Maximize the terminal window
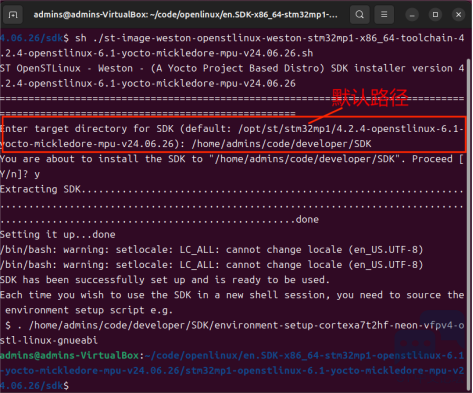This screenshot has height=393, width=473. [435, 15]
